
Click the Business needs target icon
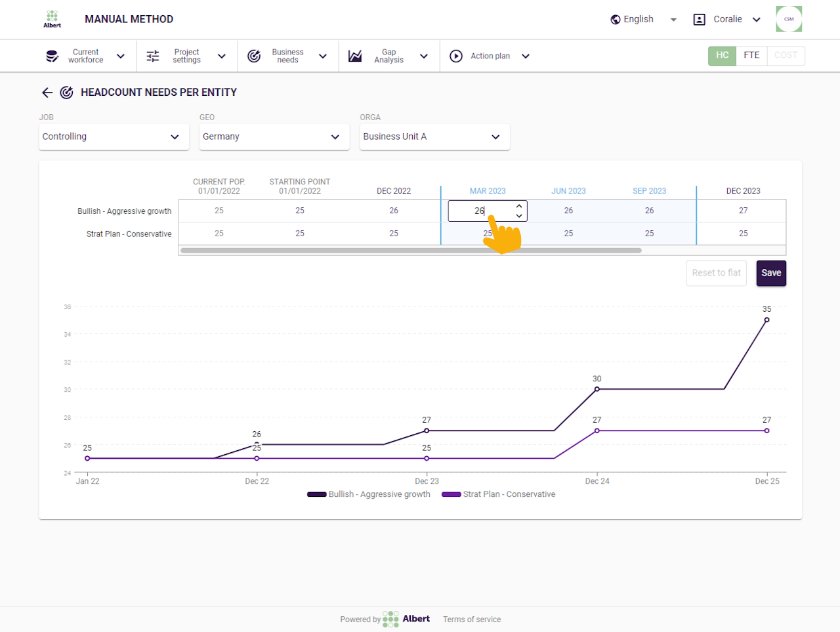click(254, 56)
